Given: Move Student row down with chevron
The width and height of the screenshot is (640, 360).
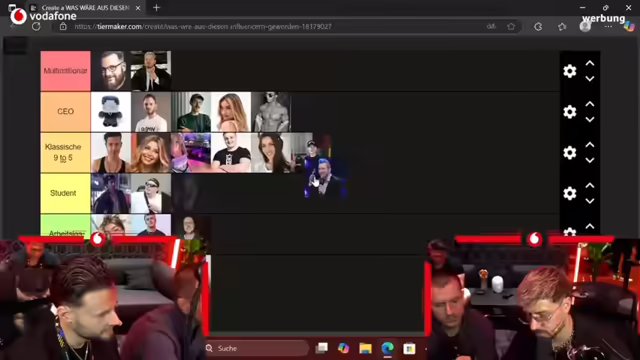Looking at the screenshot, I should [x=590, y=201].
